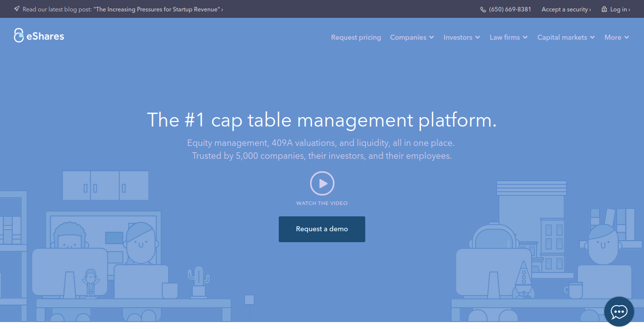
Task: Open the Law firms dropdown
Action: point(508,37)
